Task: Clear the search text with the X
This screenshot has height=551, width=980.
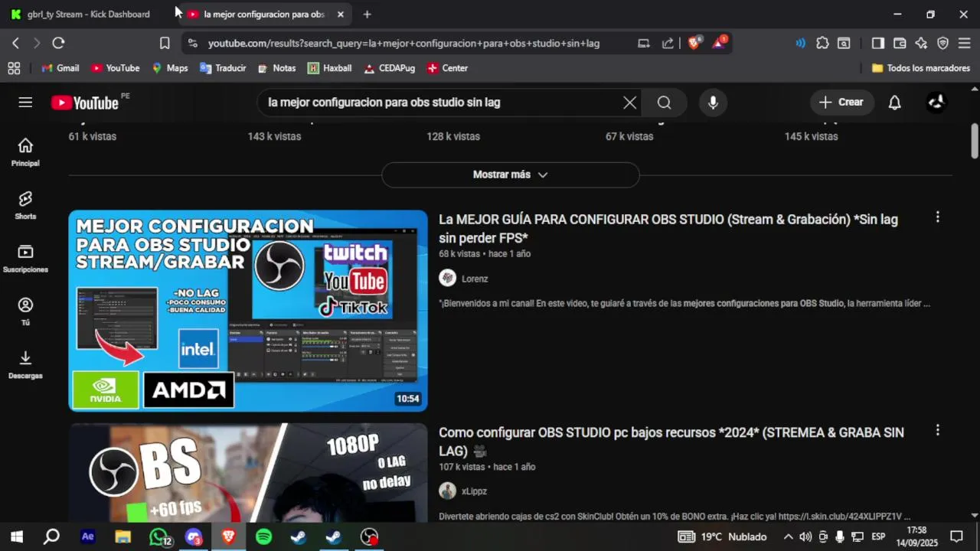Action: click(629, 103)
